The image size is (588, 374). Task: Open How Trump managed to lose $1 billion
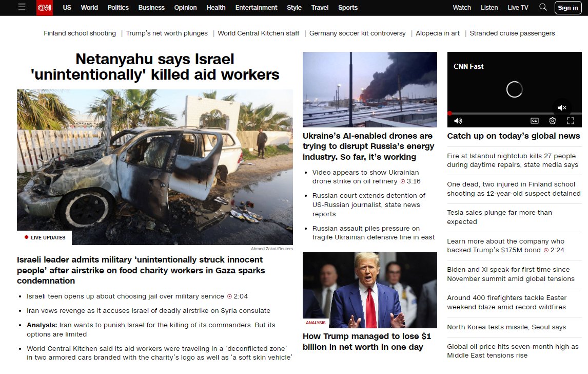[x=367, y=341]
